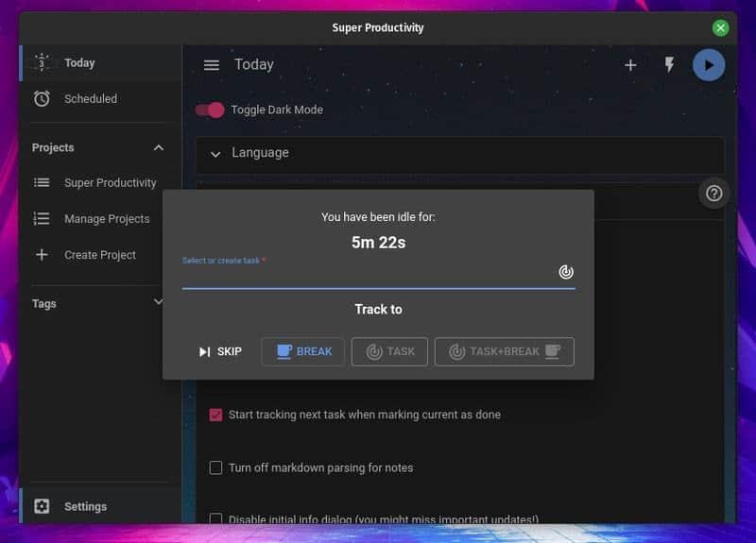Click the Manage Projects list icon

point(42,218)
